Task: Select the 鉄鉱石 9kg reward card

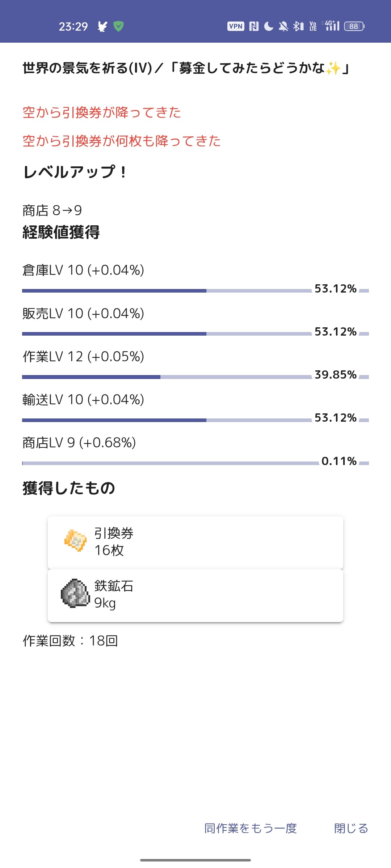Action: pyautogui.click(x=195, y=595)
